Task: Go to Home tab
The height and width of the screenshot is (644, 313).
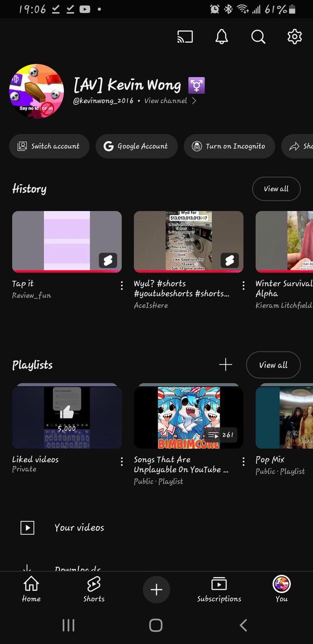Action: (31, 589)
